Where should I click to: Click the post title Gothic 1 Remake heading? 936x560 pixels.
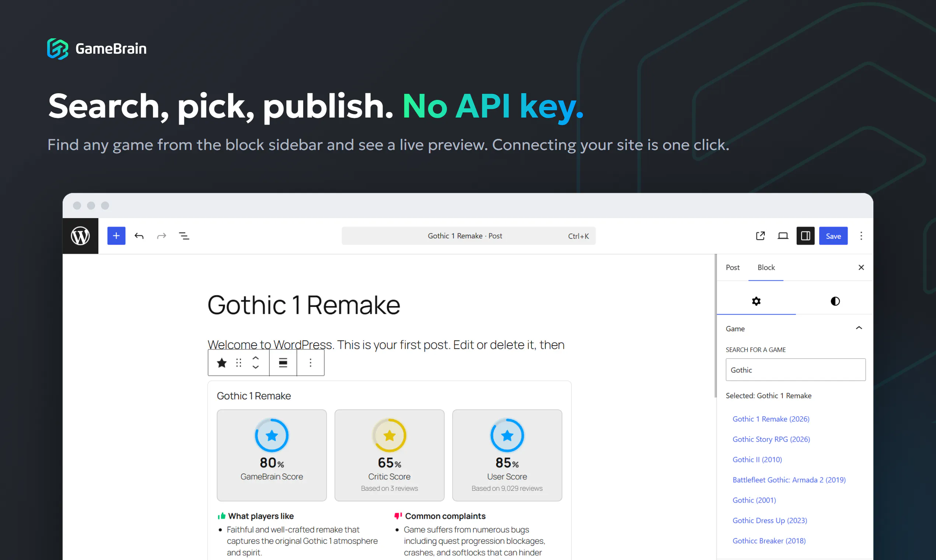point(304,305)
